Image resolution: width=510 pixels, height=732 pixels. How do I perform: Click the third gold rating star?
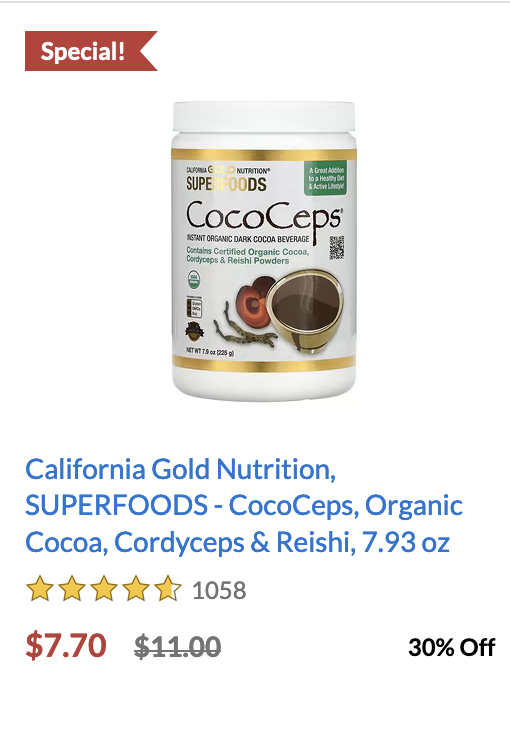pos(104,589)
